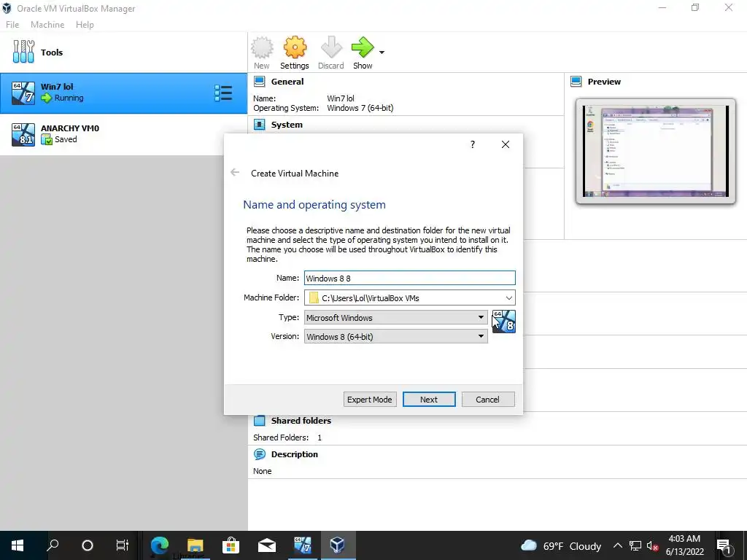Click the Windows 7 OS icon for Win7 lol
This screenshot has width=747, height=560.
(23, 93)
